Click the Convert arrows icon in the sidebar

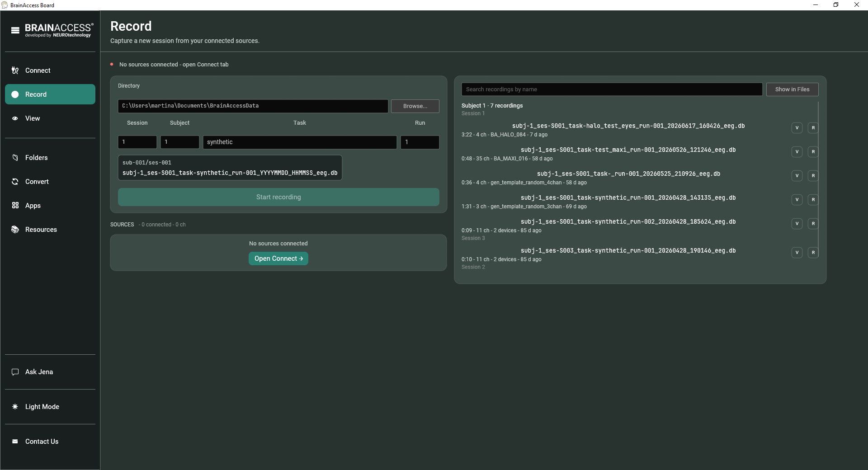(x=15, y=182)
